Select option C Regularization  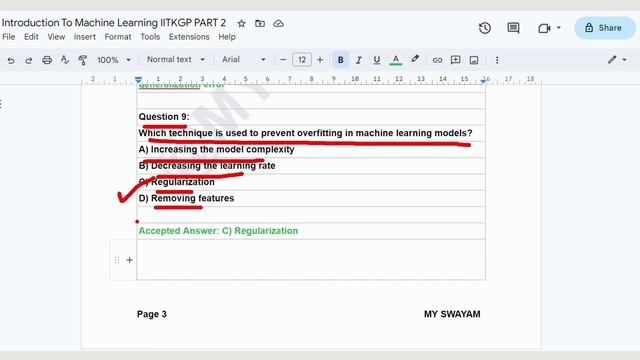point(177,182)
